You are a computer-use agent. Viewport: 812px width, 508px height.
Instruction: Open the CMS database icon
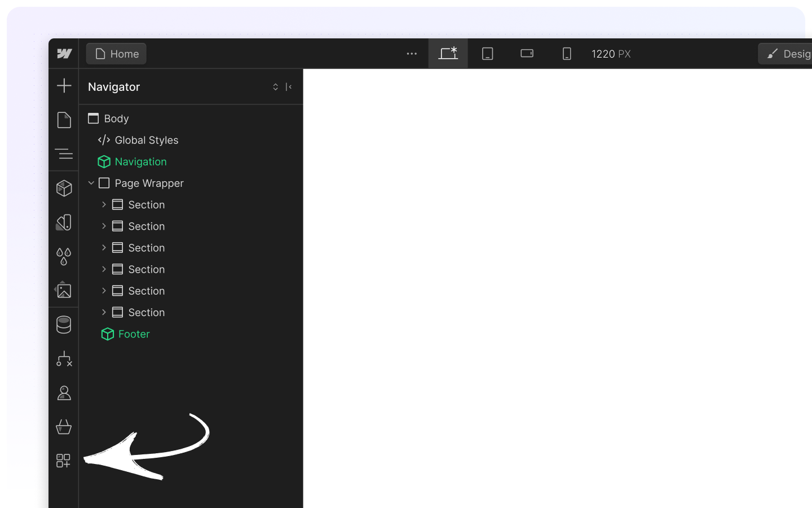64,325
